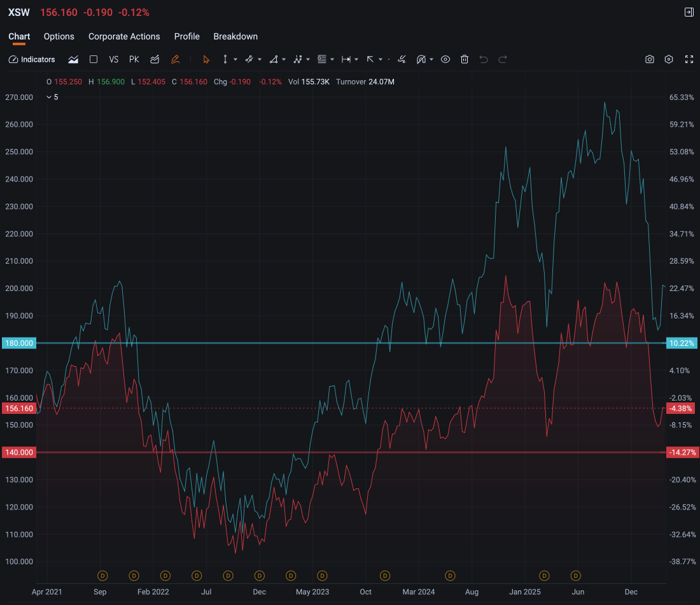The height and width of the screenshot is (605, 700).
Task: Click the PK comparison icon
Action: pyautogui.click(x=134, y=59)
